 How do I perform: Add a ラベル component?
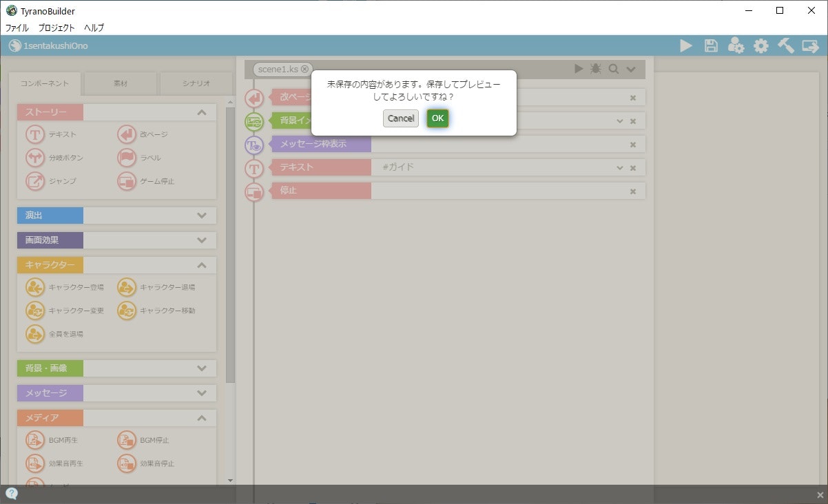click(x=139, y=158)
